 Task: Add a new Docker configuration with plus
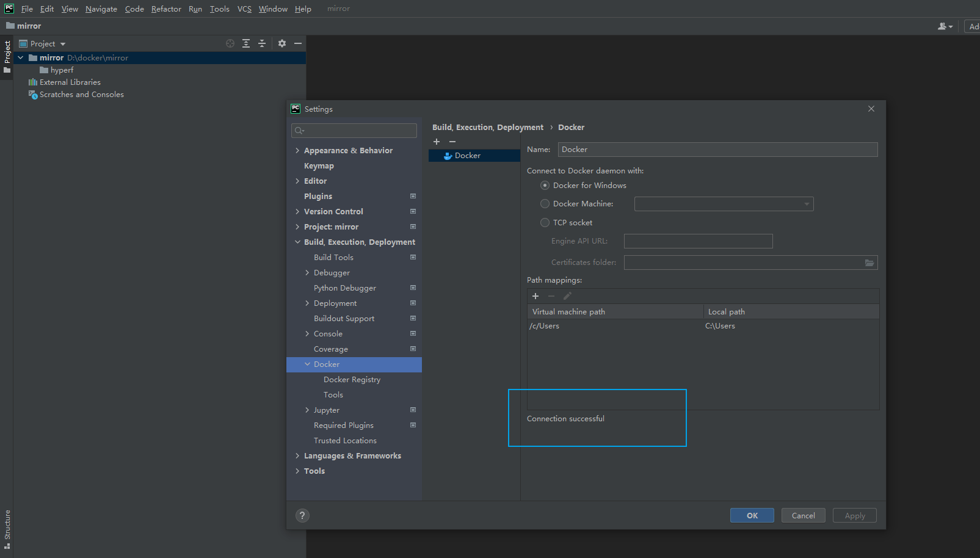point(437,142)
